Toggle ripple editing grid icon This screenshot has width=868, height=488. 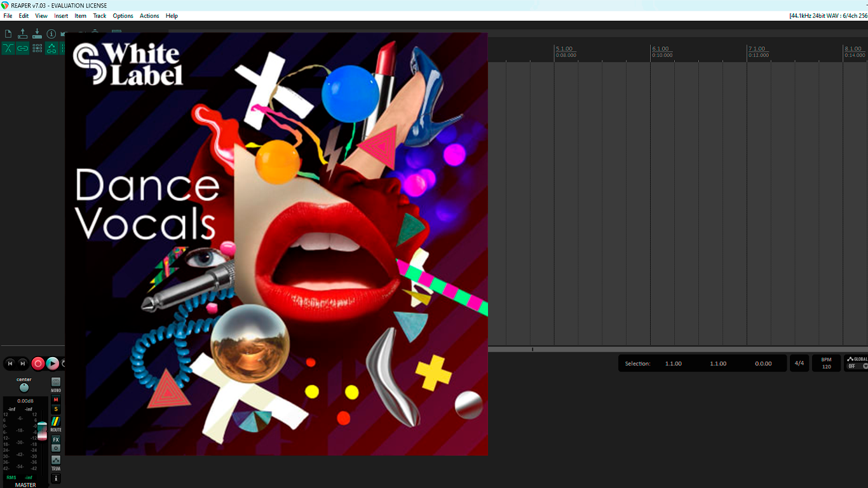tap(37, 48)
